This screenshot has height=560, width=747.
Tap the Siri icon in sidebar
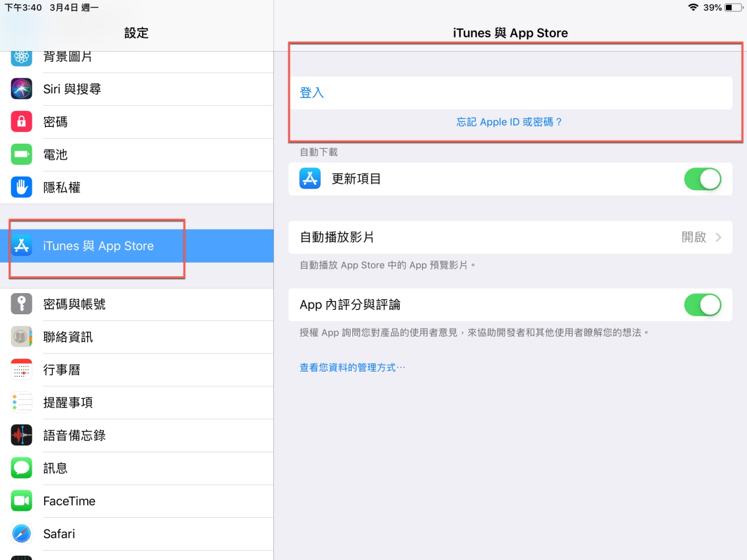click(22, 89)
